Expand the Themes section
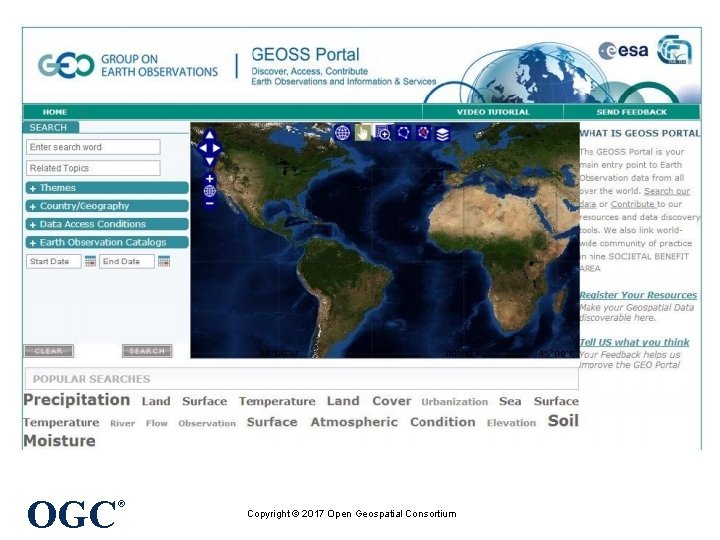Screen dimensions: 720x540 (x=107, y=188)
